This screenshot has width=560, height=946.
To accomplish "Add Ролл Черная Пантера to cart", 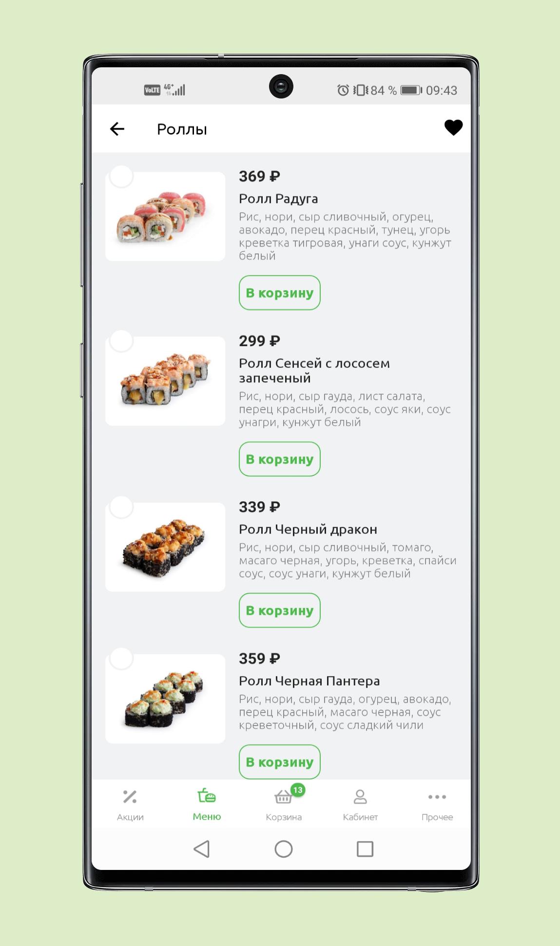I will coord(280,762).
